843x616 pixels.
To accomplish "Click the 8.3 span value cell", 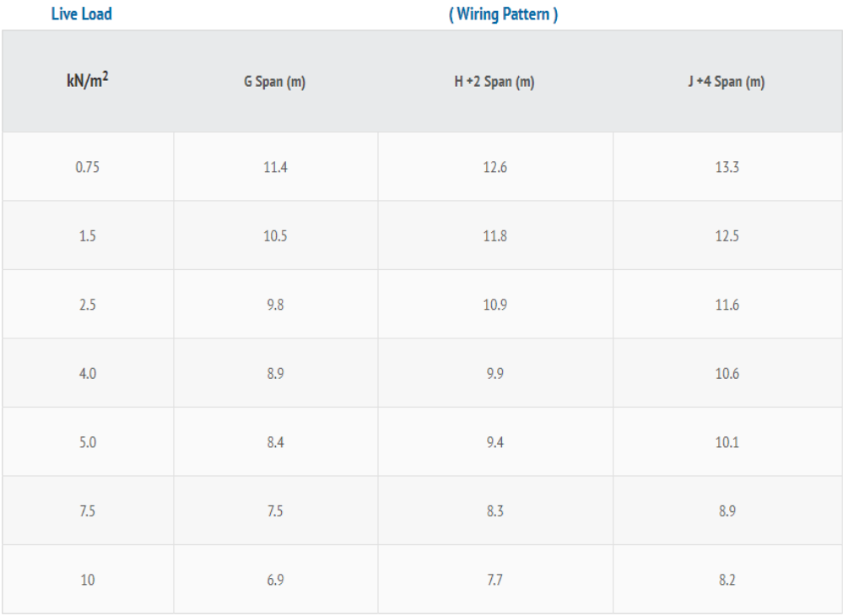I will click(495, 511).
